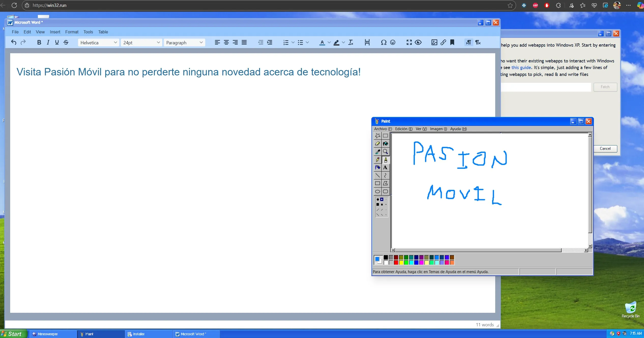The image size is (644, 338).
Task: Select the Text tool in Paint
Action: [x=386, y=168]
